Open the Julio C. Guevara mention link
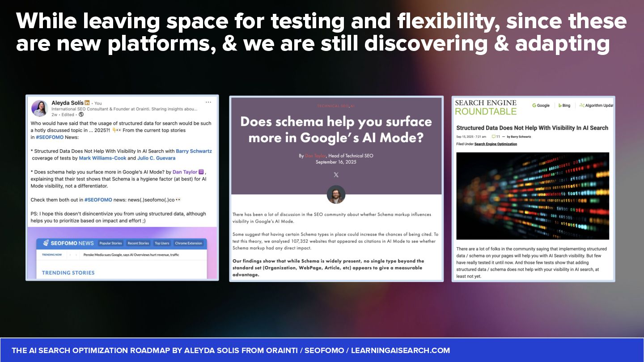The image size is (644, 362). point(157,158)
